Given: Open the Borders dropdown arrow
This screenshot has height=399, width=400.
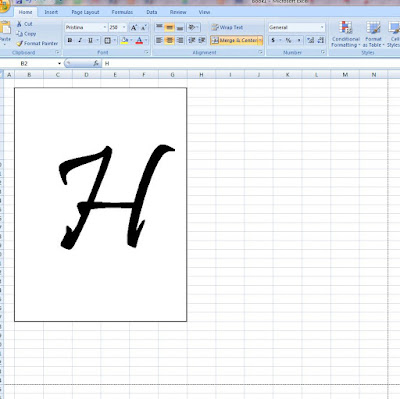Looking at the screenshot, I should click(x=114, y=40).
